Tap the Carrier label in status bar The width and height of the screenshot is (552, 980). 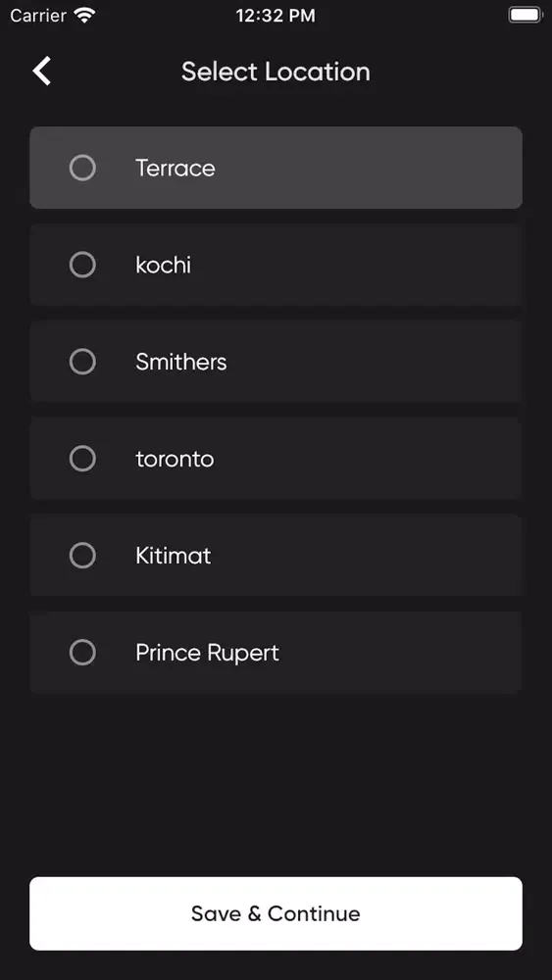coord(38,16)
